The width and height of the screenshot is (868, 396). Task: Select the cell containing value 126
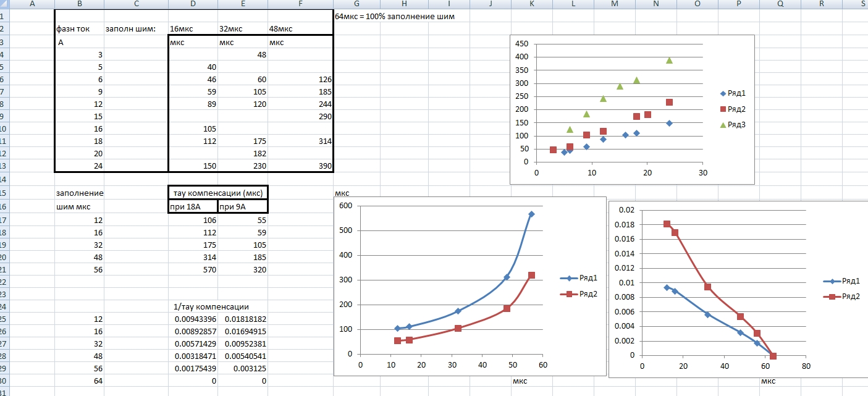click(300, 80)
